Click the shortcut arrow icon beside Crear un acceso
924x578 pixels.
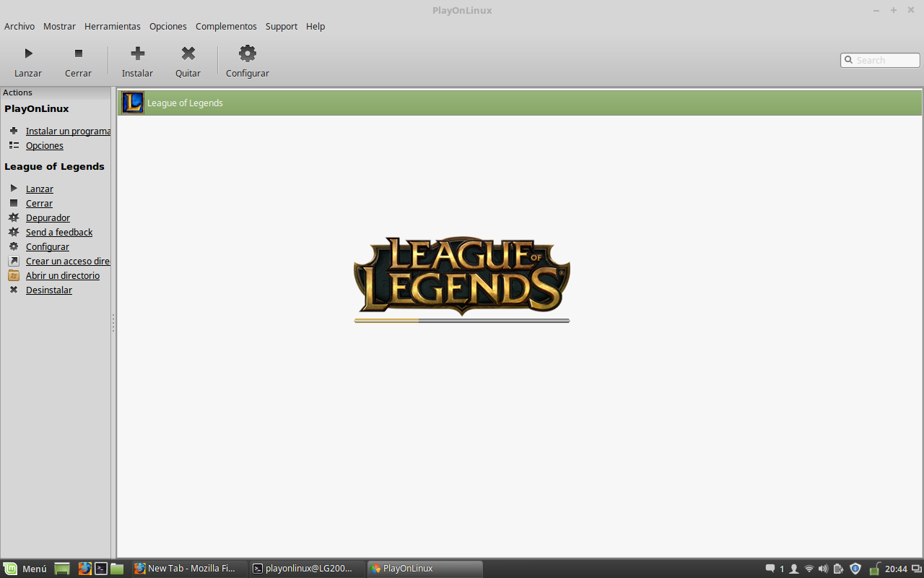[14, 261]
